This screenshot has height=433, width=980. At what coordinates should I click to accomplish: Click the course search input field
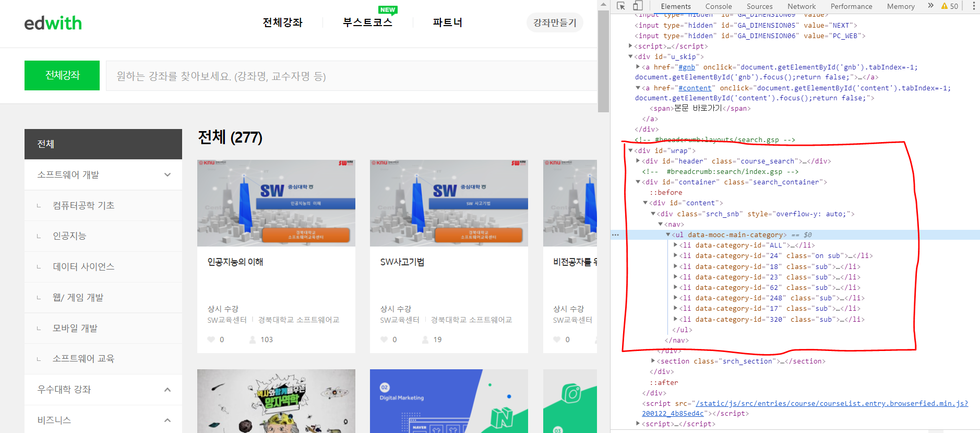pyautogui.click(x=352, y=76)
